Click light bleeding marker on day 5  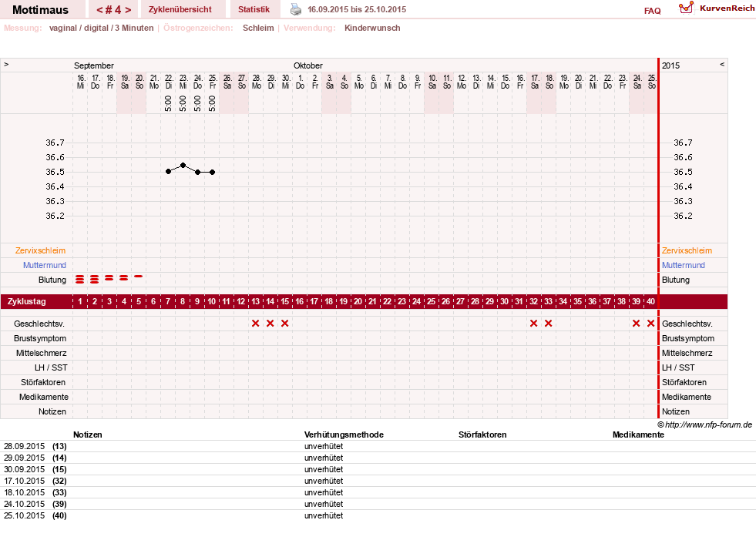click(139, 276)
